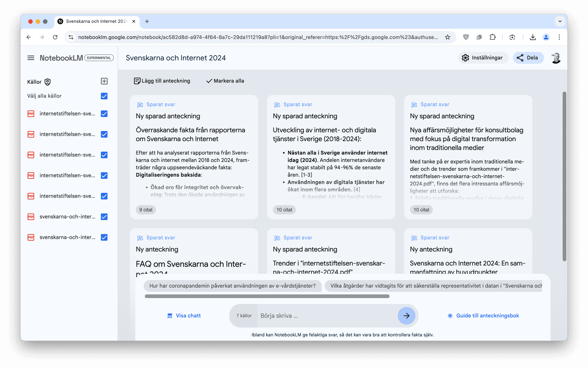Open the Utveckling av internet- och digitala tjänster card
588x368 pixels.
point(331,157)
